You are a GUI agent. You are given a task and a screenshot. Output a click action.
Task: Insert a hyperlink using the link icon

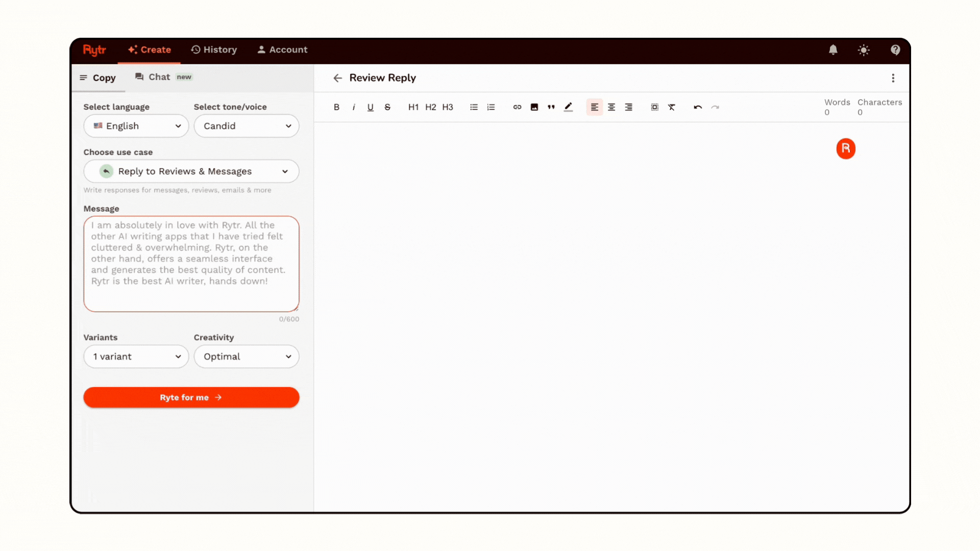coord(517,107)
